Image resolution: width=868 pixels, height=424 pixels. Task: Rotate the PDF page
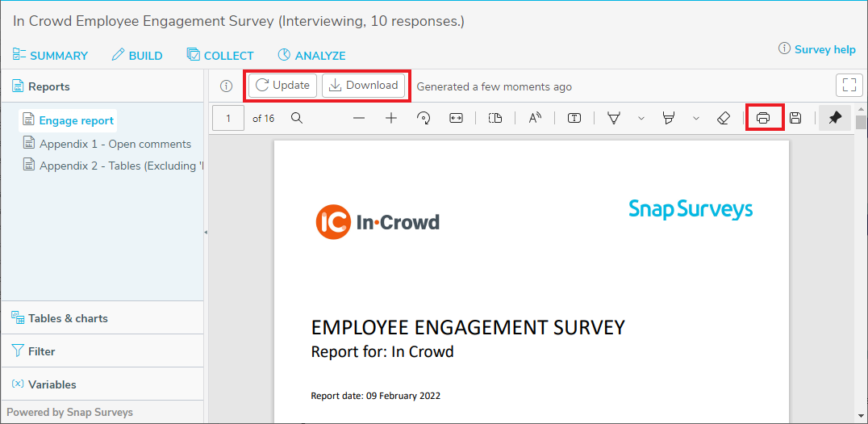tap(424, 118)
